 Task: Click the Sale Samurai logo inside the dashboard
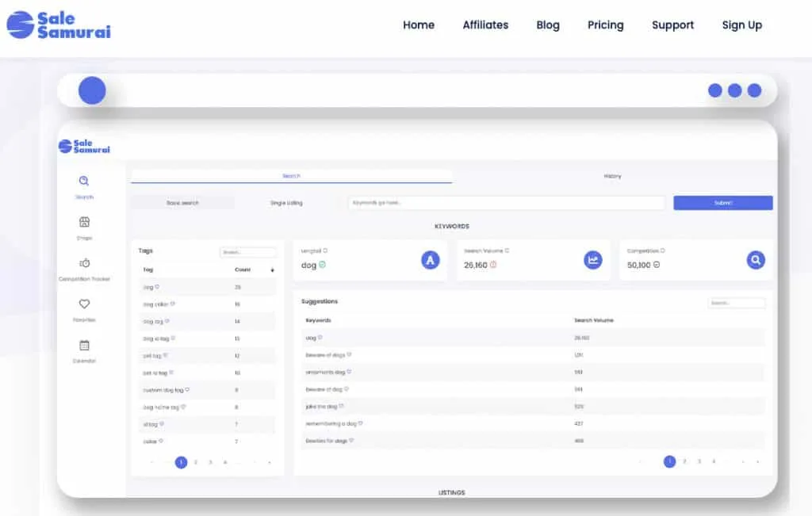click(x=84, y=147)
